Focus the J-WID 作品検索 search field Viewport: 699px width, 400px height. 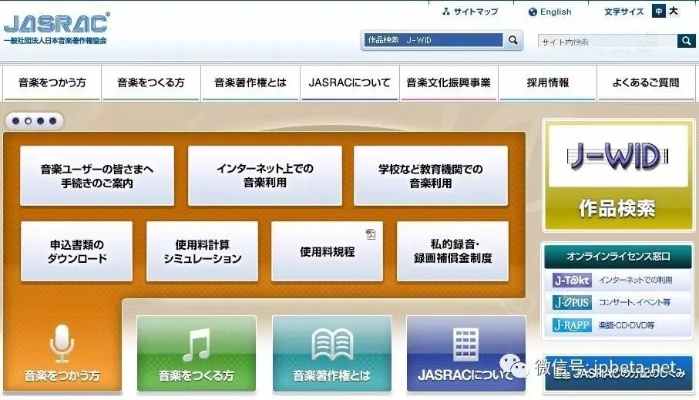click(433, 40)
